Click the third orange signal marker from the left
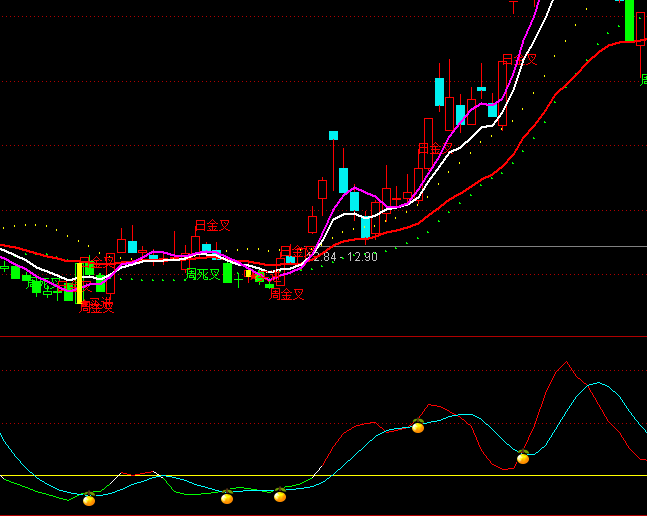 point(280,494)
